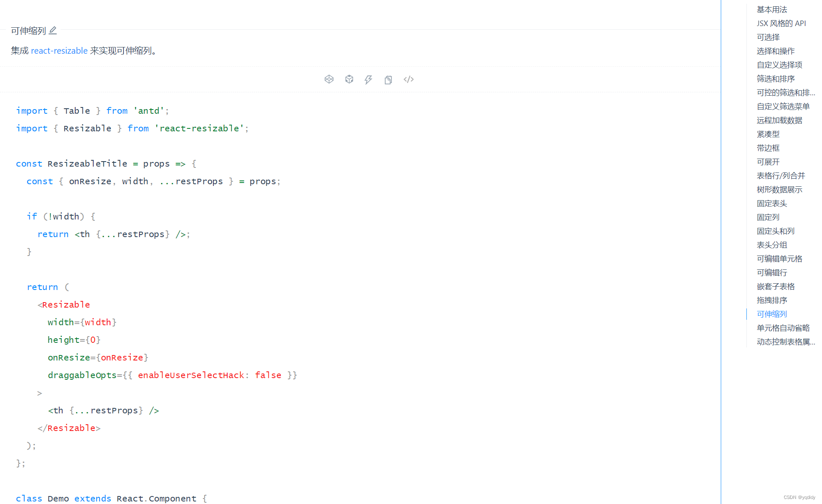Expand 动态控制表格属... sidebar item
The image size is (822, 504).
785,342
